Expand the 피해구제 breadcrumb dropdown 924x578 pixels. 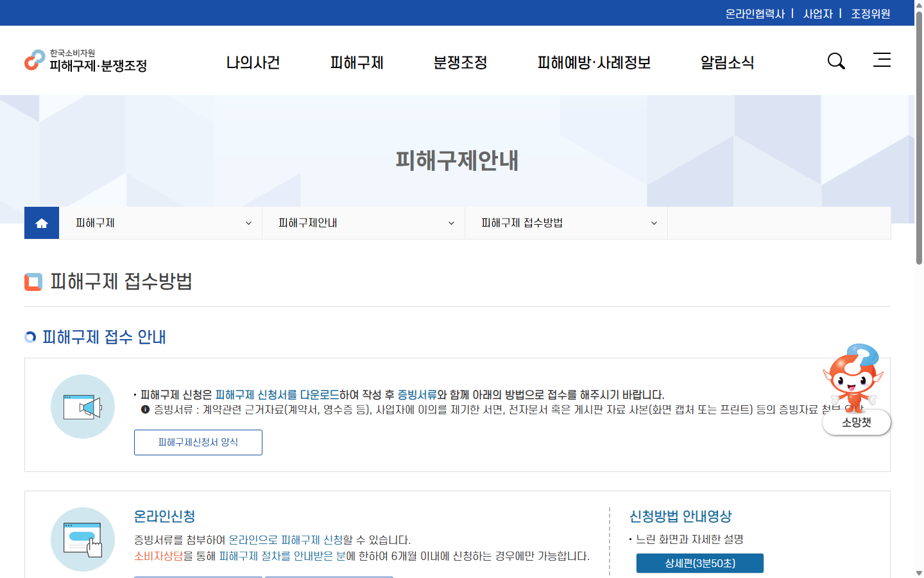160,223
